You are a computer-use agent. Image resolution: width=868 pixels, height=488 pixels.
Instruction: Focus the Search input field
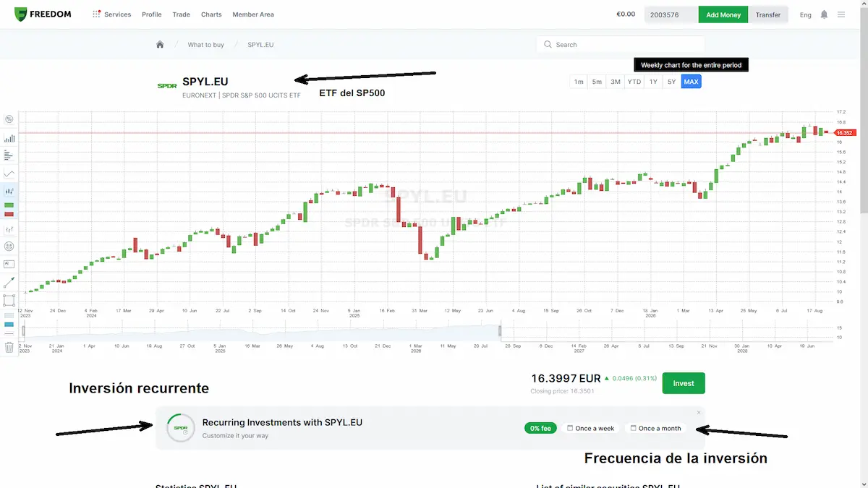click(x=621, y=45)
